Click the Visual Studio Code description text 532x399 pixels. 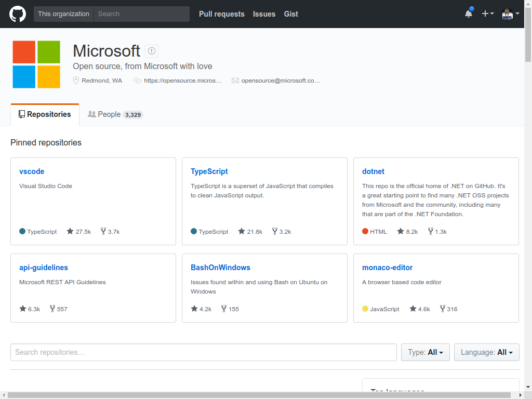(46, 186)
